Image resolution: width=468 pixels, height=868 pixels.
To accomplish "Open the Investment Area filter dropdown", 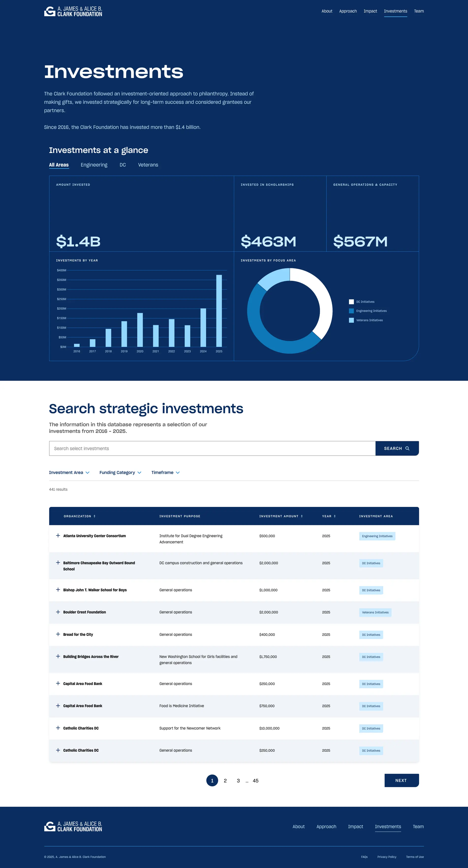I will 69,472.
